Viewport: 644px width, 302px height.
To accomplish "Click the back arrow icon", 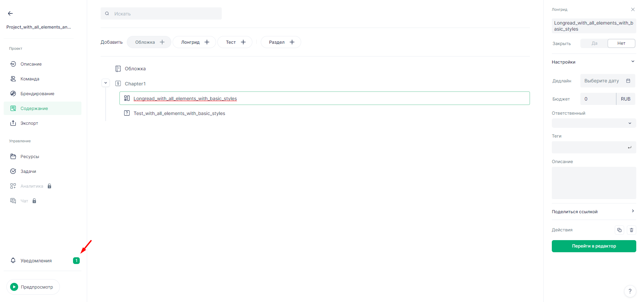I will tap(10, 13).
